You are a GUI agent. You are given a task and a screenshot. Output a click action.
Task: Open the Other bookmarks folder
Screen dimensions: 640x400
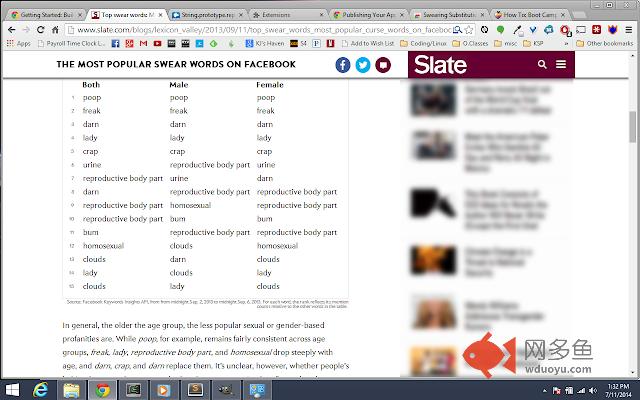coord(604,43)
